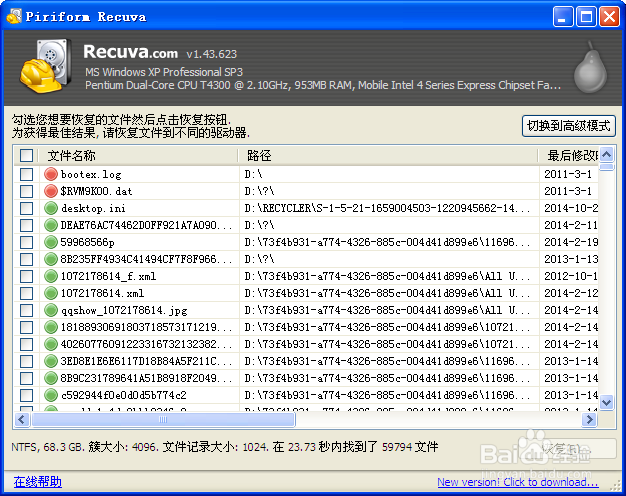The width and height of the screenshot is (626, 496).
Task: Click vertical scrollbar down arrow
Action: pos(606,402)
